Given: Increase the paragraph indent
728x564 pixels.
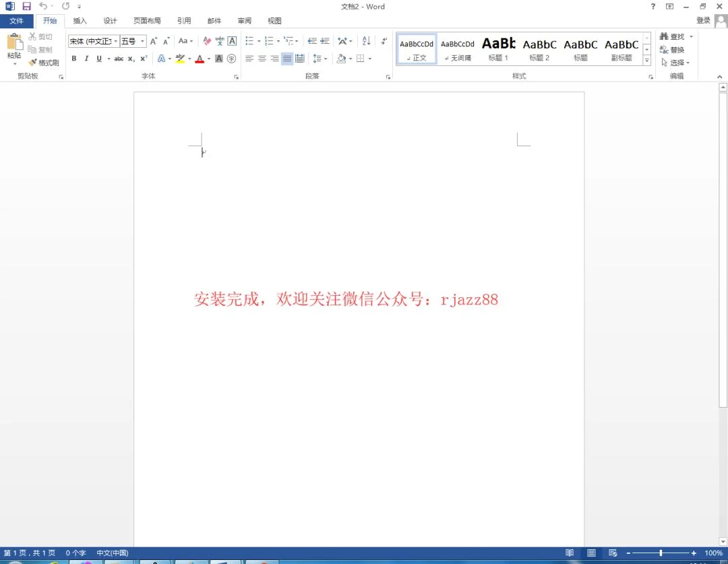Looking at the screenshot, I should [x=324, y=41].
